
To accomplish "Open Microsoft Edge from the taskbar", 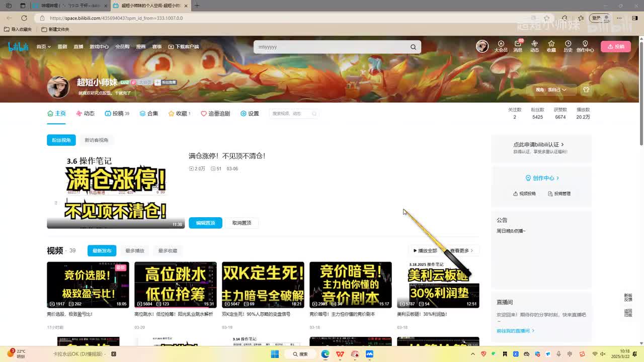I will point(325,354).
